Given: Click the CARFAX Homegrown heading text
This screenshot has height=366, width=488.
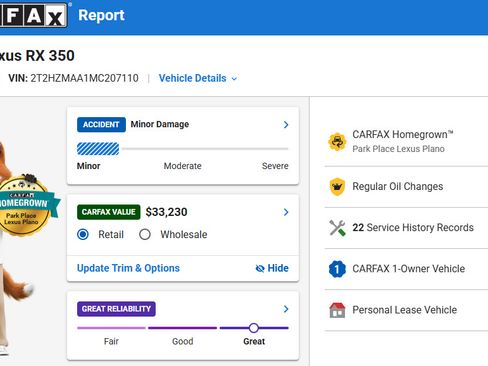Looking at the screenshot, I should pyautogui.click(x=403, y=135).
